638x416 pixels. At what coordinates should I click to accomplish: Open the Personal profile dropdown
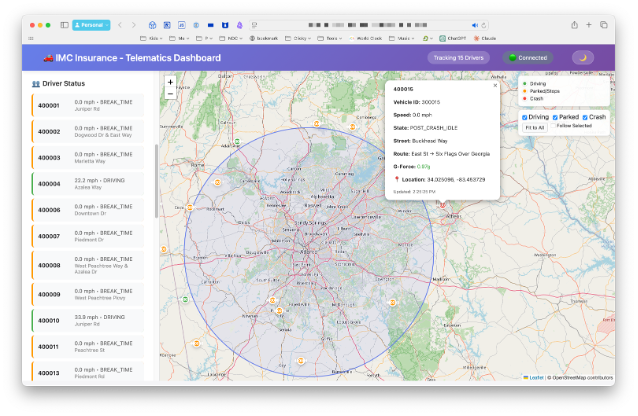91,25
